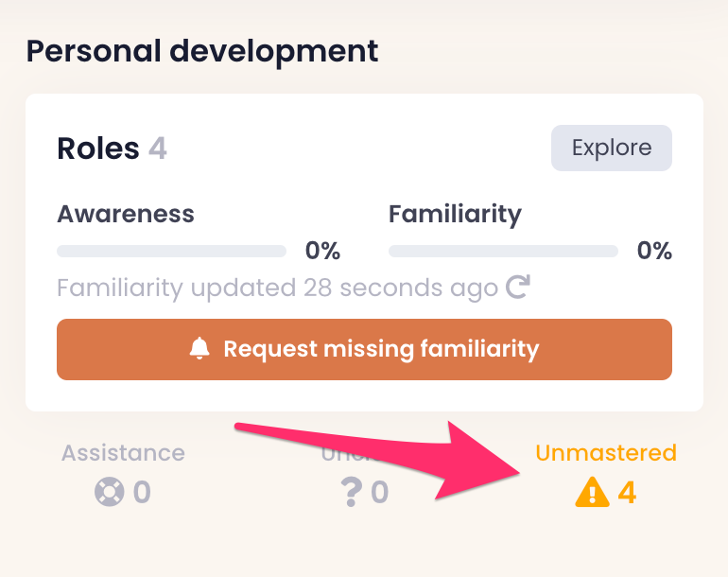Click the Awareness progress bar
The height and width of the screenshot is (577, 728).
[x=171, y=252]
